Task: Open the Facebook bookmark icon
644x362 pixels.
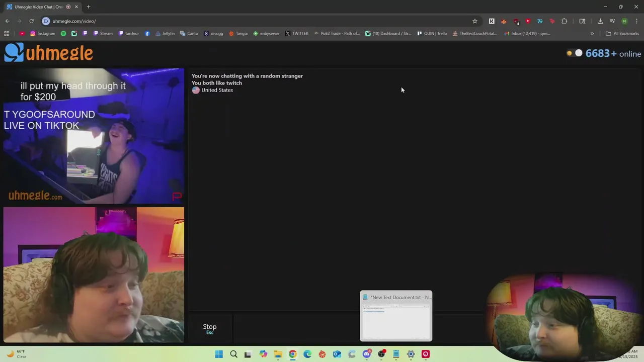Action: pos(147,34)
